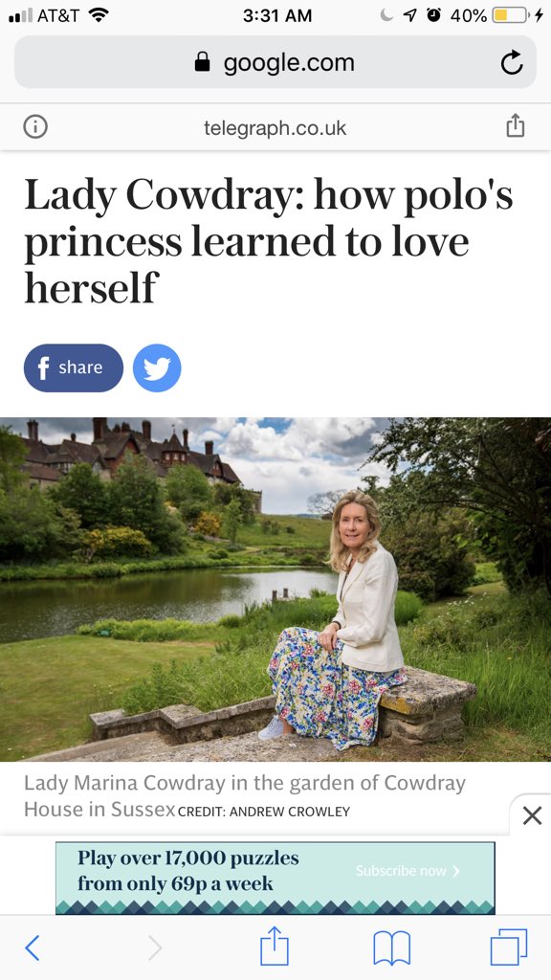This screenshot has height=980, width=551.
Task: Open Safari share sheet in bottom toolbar
Action: click(x=275, y=946)
